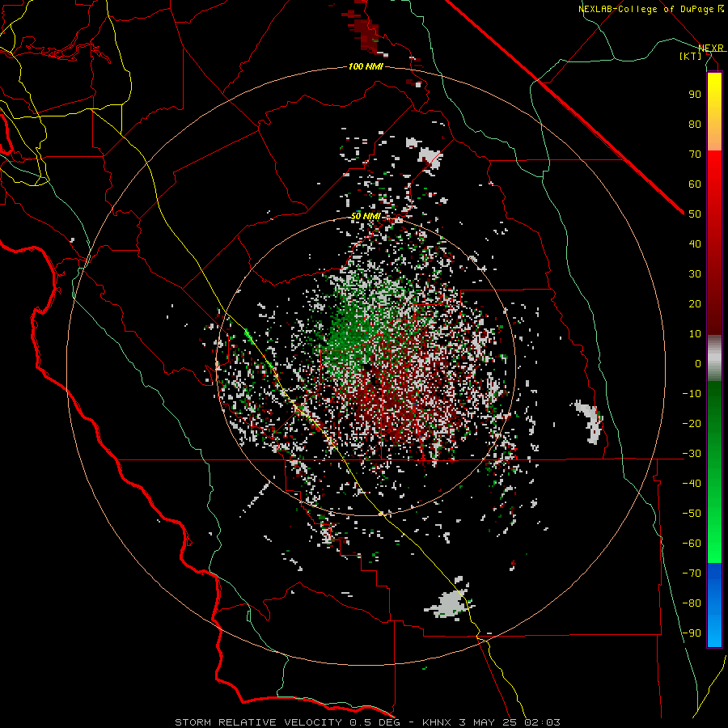
Task: Select the -40 value on velocity scale
Action: pos(692,484)
